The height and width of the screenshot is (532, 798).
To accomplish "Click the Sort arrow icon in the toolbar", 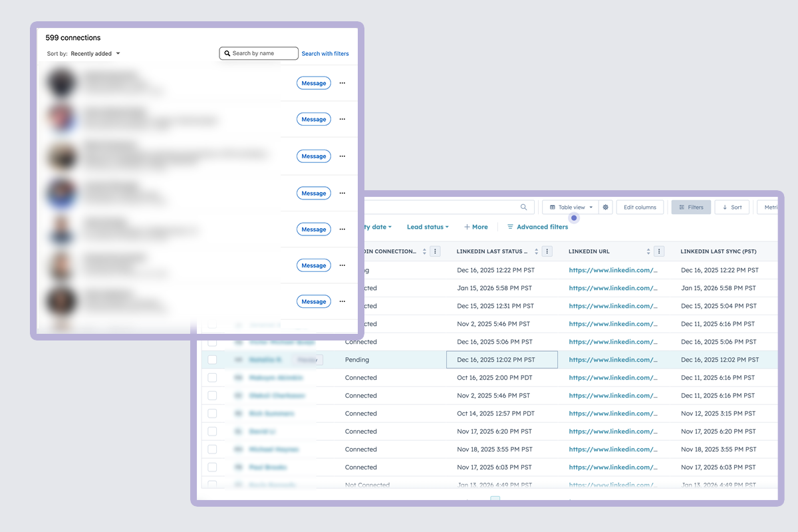I will (x=724, y=207).
